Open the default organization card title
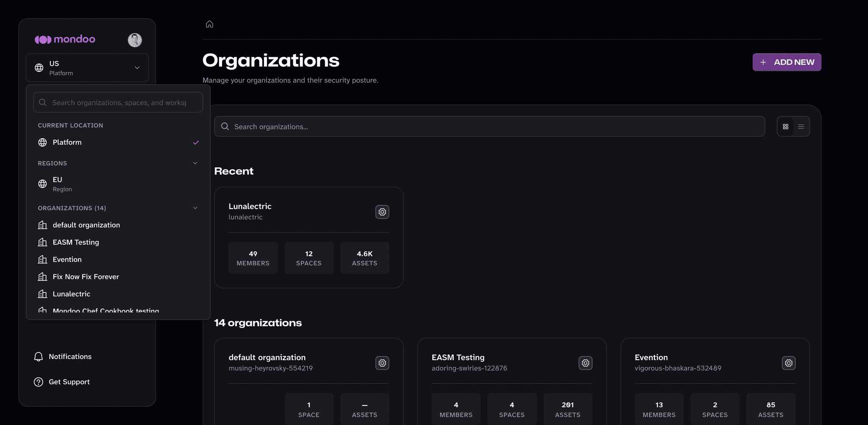Screen dimensions: 868x425 point(267,358)
